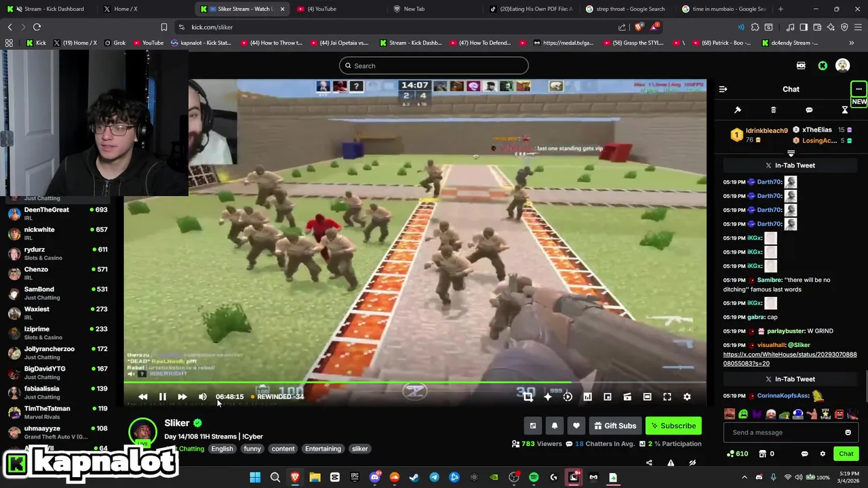Viewport: 868px width, 488px height.
Task: Click the hourglass slow-mode icon
Action: tap(845, 110)
